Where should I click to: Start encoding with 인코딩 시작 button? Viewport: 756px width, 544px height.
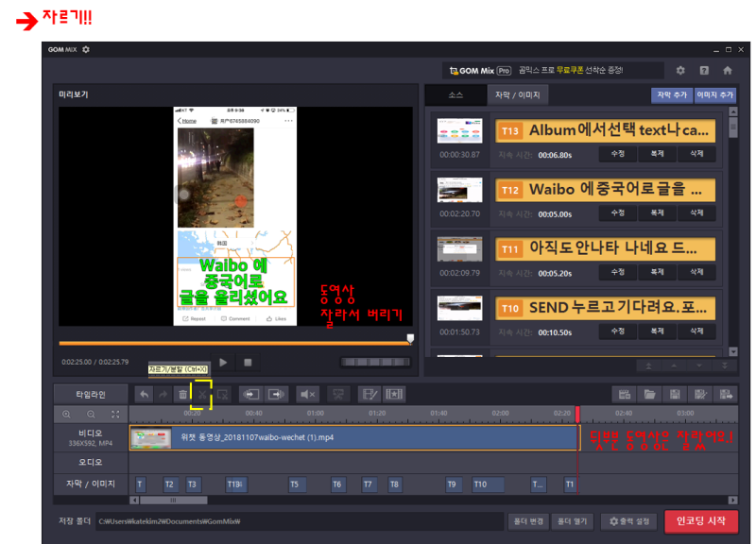pyautogui.click(x=701, y=521)
